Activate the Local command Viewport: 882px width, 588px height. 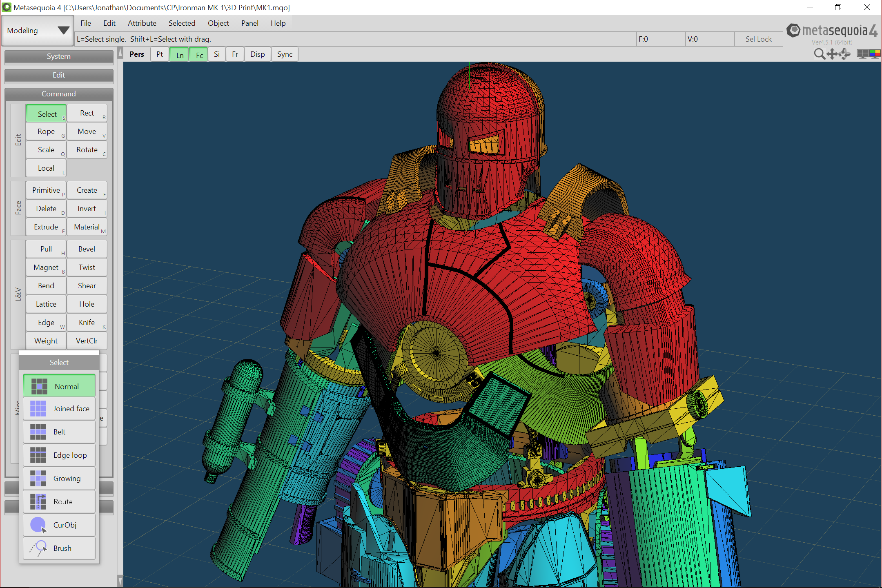click(x=46, y=168)
